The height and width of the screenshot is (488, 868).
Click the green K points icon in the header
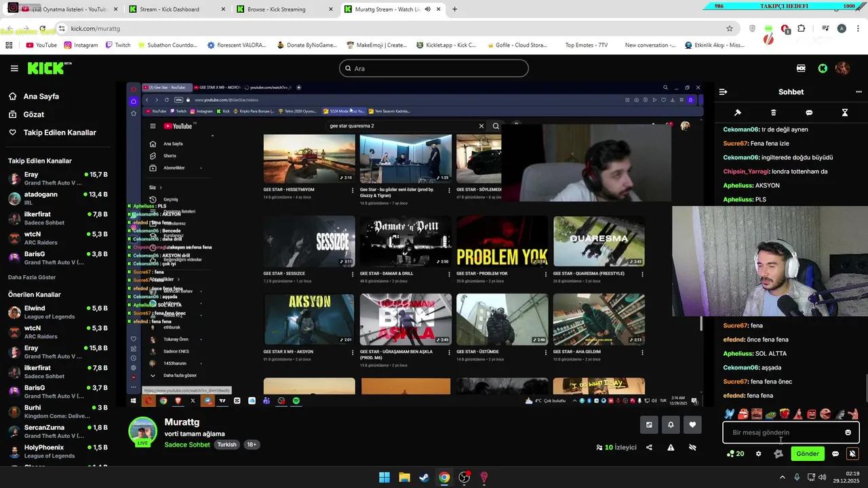click(x=823, y=68)
